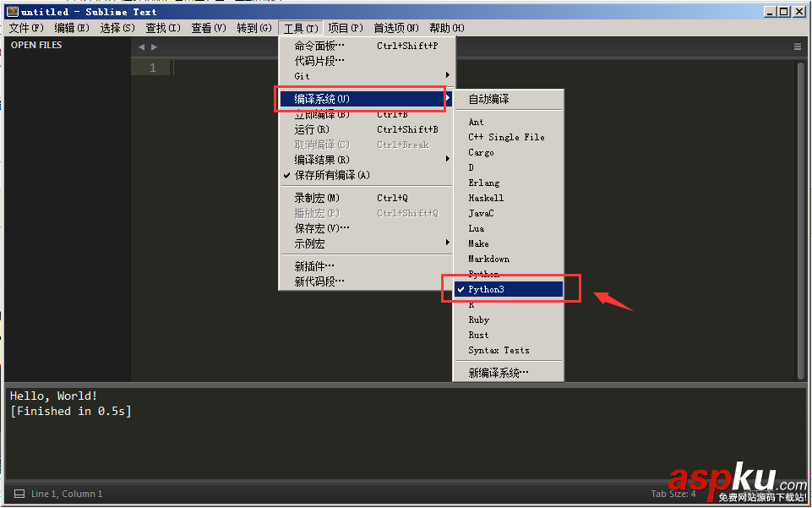Open the 首选项(N) menu
The width and height of the screenshot is (812, 508).
click(x=396, y=28)
